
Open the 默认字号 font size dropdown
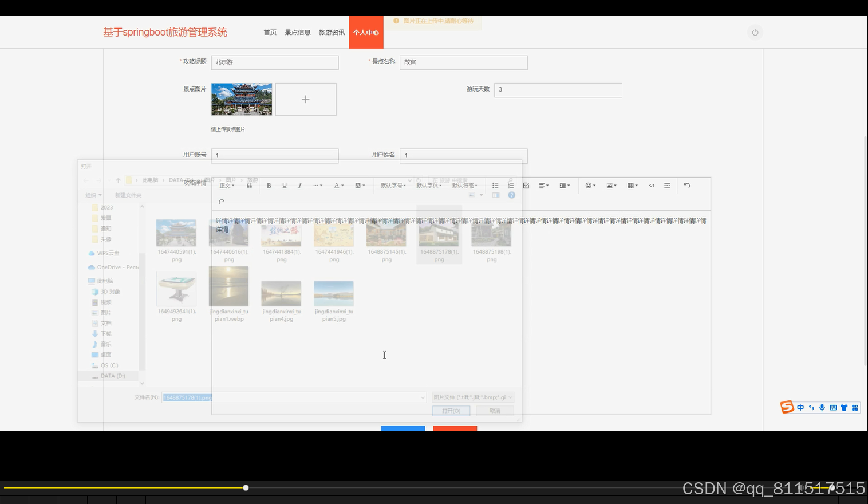(393, 186)
